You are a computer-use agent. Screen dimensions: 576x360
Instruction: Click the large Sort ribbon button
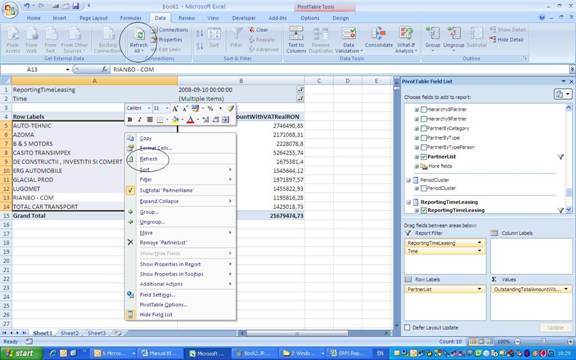[x=214, y=37]
